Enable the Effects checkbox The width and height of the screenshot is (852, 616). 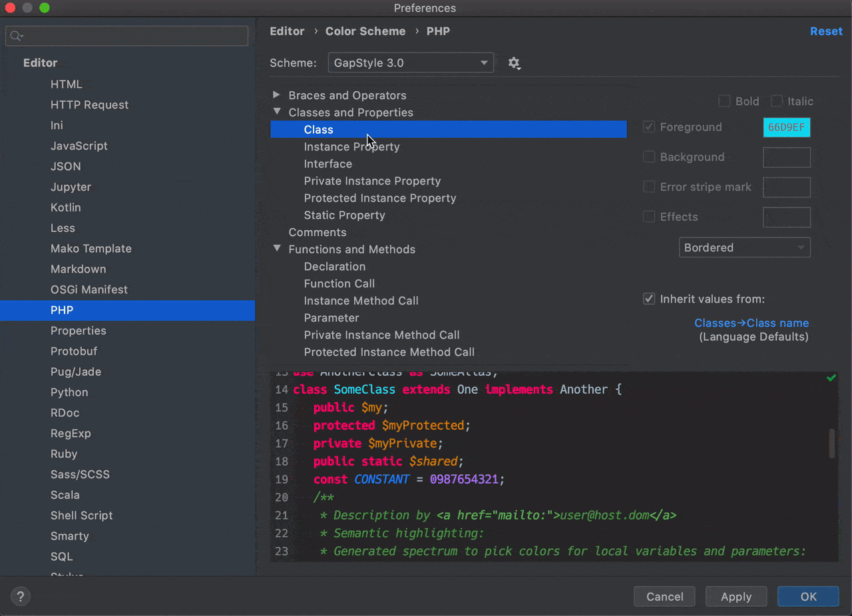coord(649,217)
